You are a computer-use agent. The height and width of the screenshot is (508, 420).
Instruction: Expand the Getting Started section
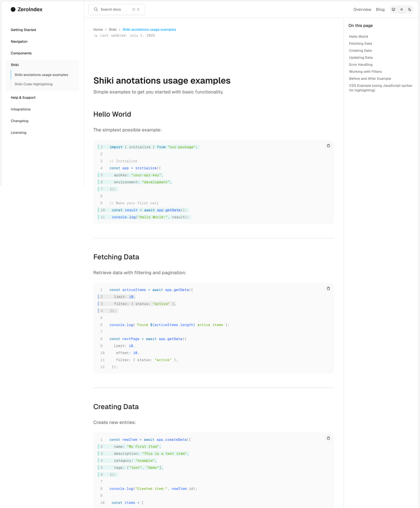tap(23, 30)
